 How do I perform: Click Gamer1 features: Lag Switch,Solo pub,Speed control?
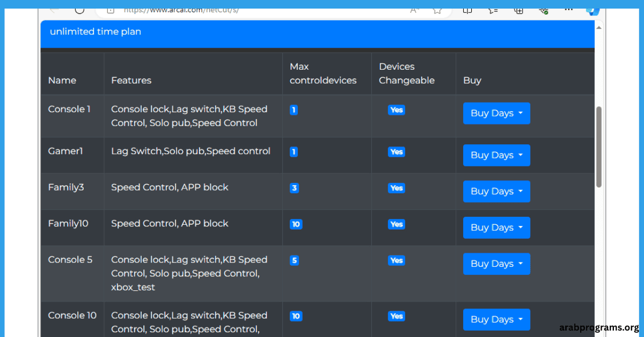pyautogui.click(x=191, y=151)
